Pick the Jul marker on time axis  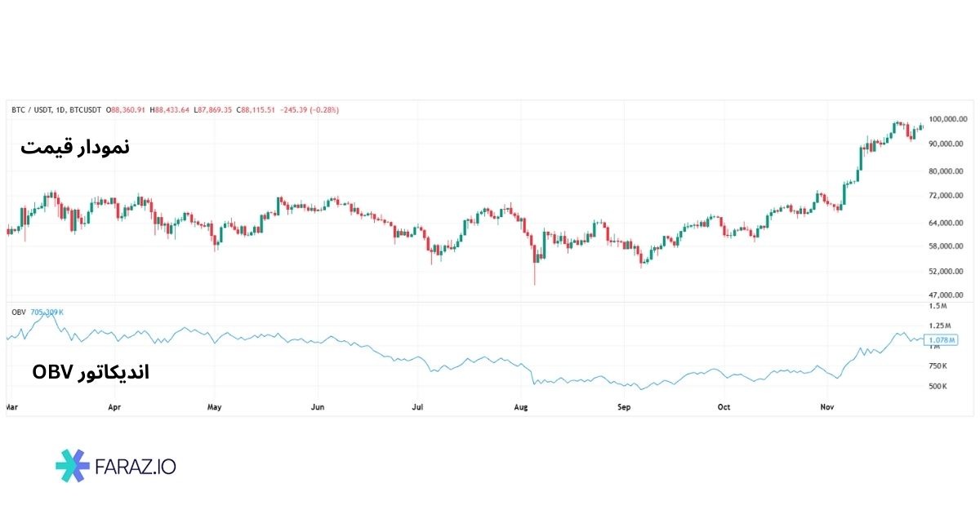tap(417, 405)
